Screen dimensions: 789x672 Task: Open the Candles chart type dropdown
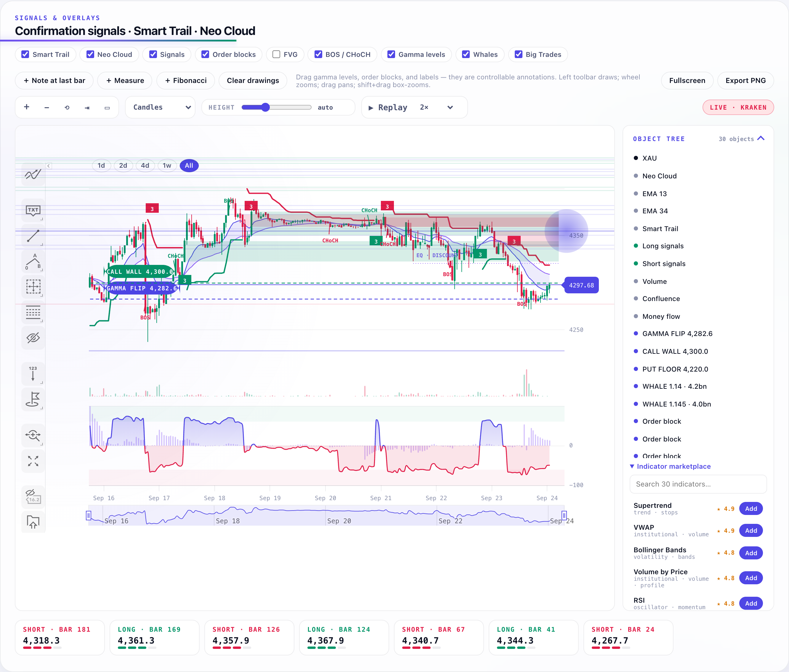[160, 108]
